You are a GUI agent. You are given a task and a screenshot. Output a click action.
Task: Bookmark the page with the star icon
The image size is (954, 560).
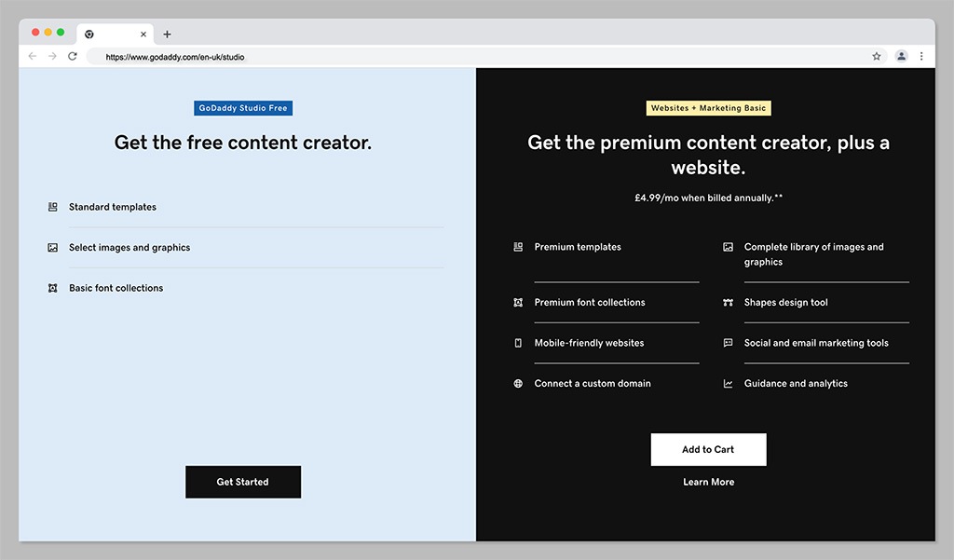(876, 56)
